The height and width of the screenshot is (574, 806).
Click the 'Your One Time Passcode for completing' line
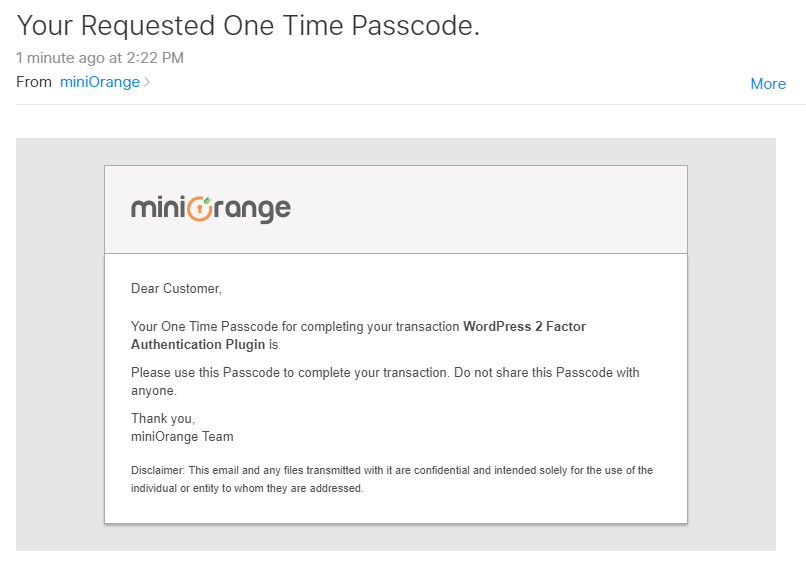[295, 326]
